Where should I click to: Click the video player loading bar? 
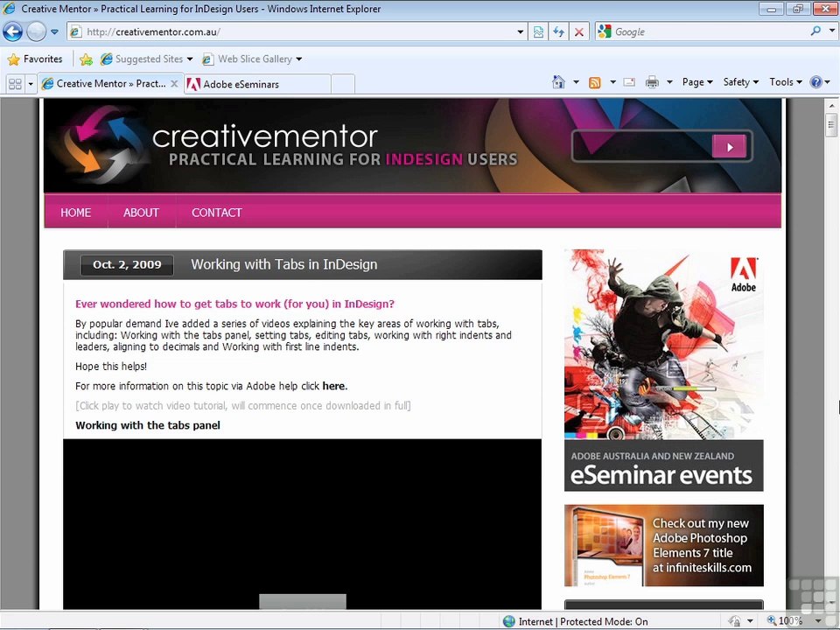[303, 601]
